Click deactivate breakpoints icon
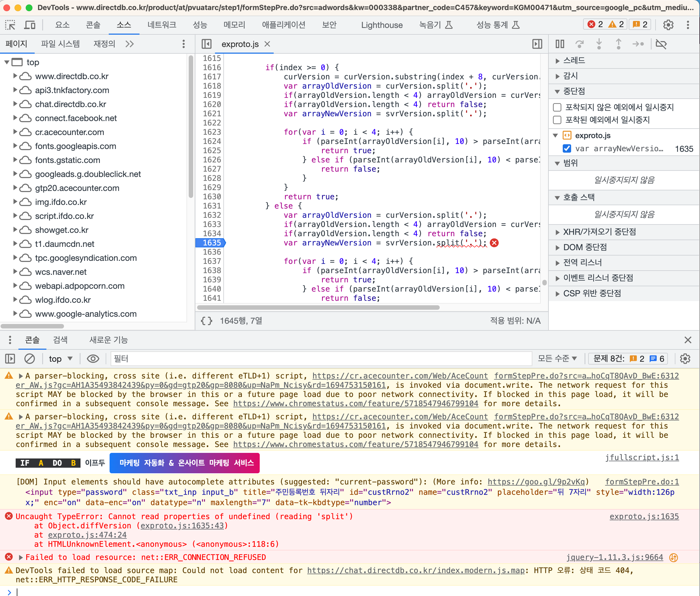 (x=661, y=44)
